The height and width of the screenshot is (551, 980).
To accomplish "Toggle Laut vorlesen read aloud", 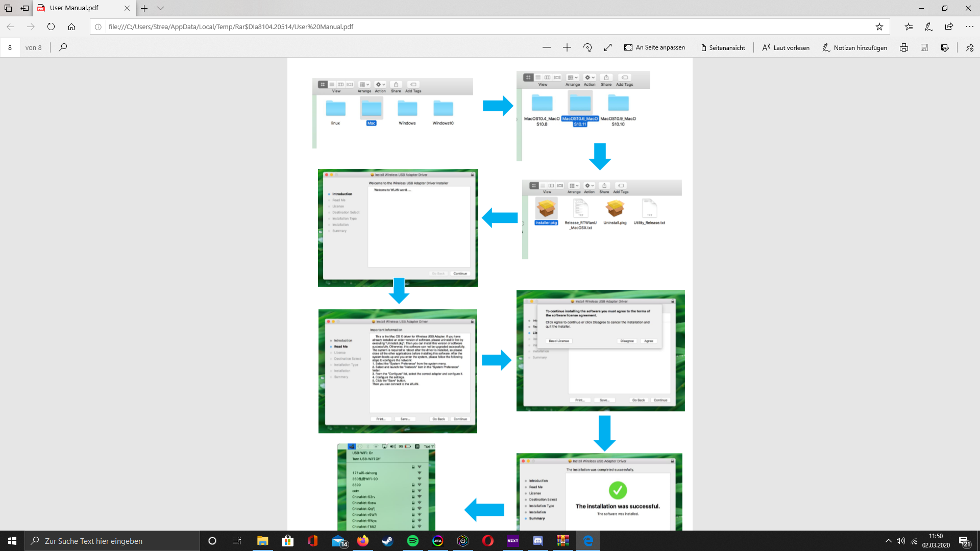I will click(786, 47).
